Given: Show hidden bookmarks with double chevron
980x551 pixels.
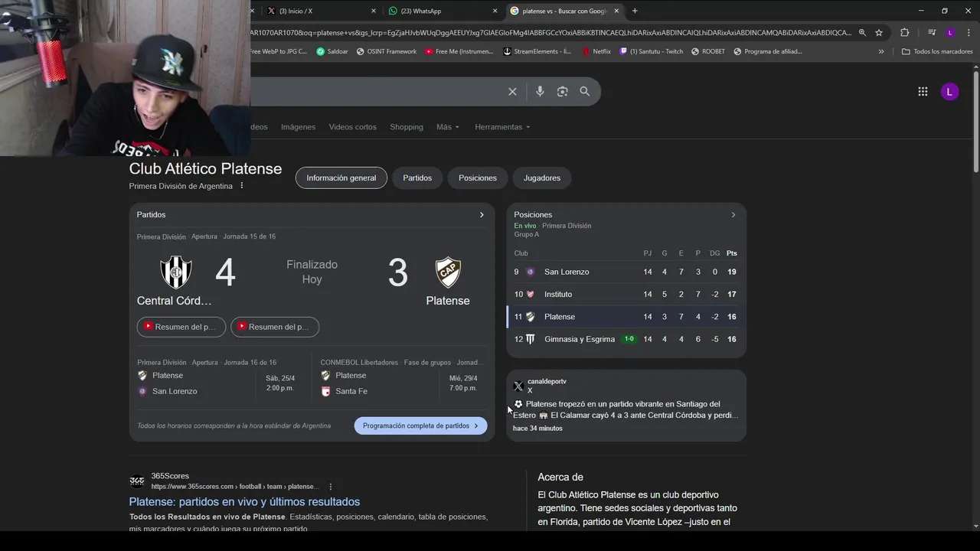Looking at the screenshot, I should 881,51.
